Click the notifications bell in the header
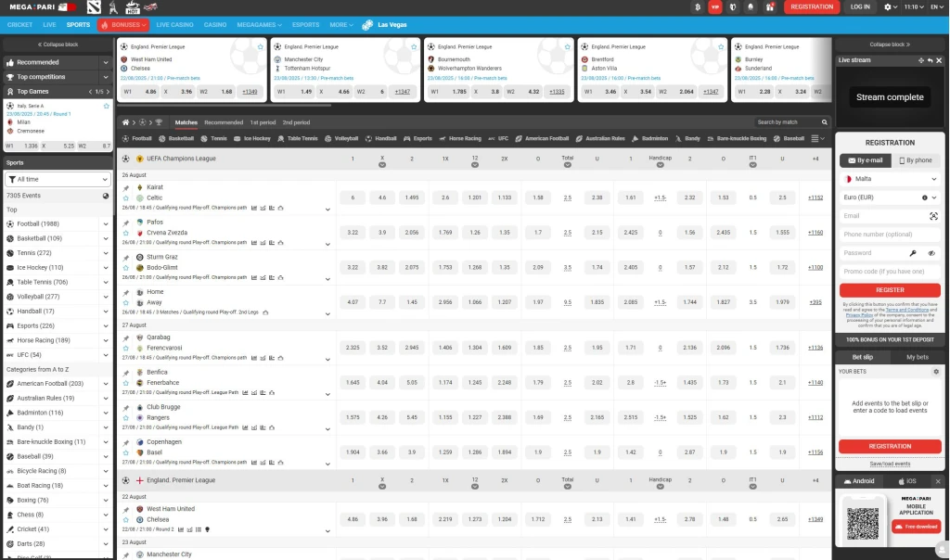 [751, 7]
